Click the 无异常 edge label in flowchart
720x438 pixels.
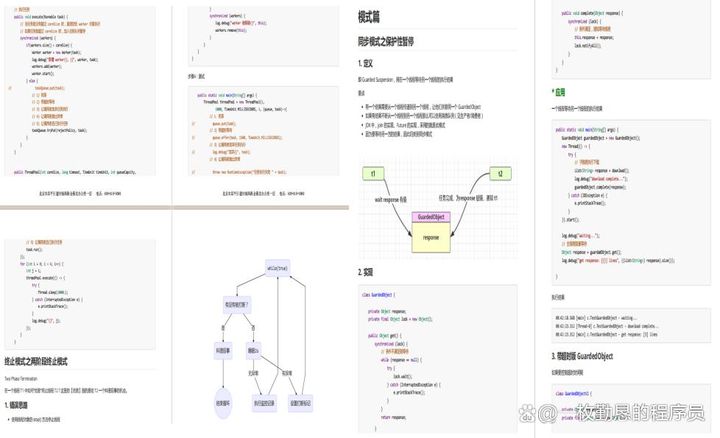pos(253,373)
